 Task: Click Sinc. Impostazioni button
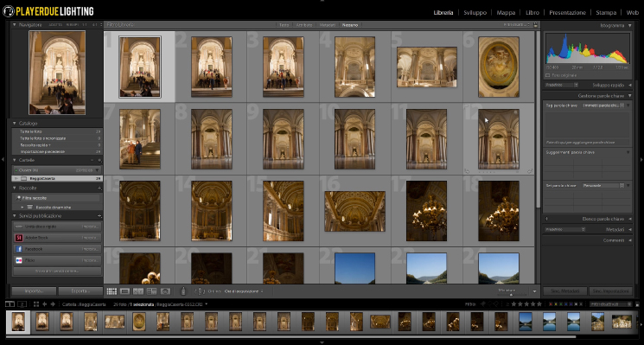(611, 291)
